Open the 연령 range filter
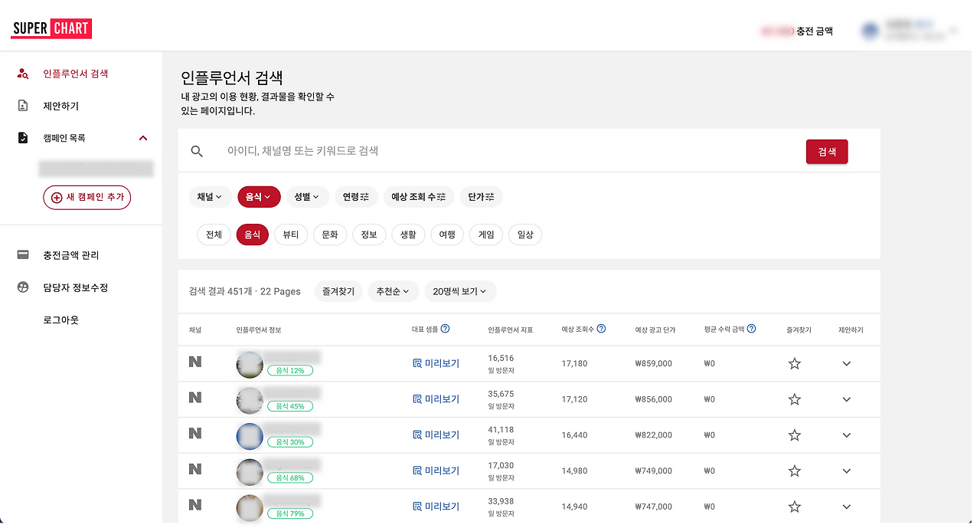Viewport: 980px width, 528px height. pyautogui.click(x=356, y=197)
